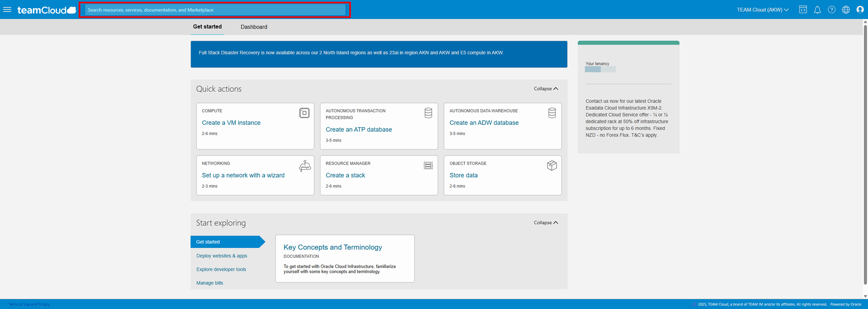Switch to the Dashboard tab
This screenshot has width=868, height=309.
tap(254, 27)
